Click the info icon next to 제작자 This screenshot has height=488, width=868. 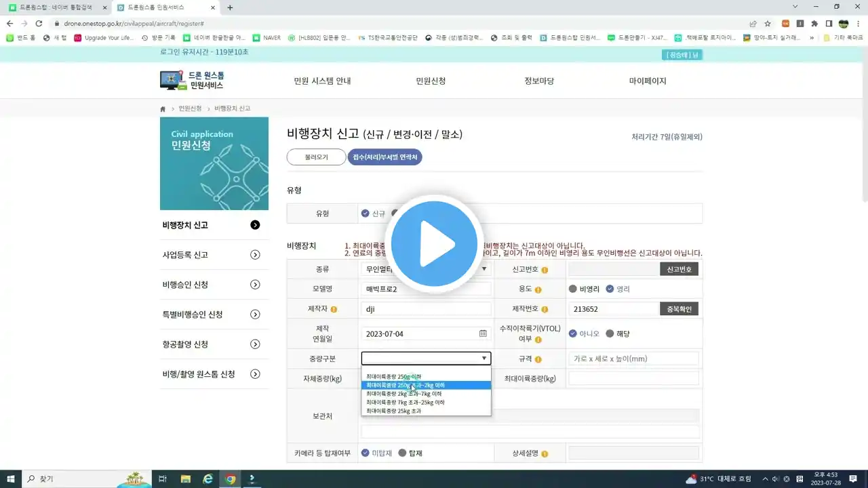(334, 309)
